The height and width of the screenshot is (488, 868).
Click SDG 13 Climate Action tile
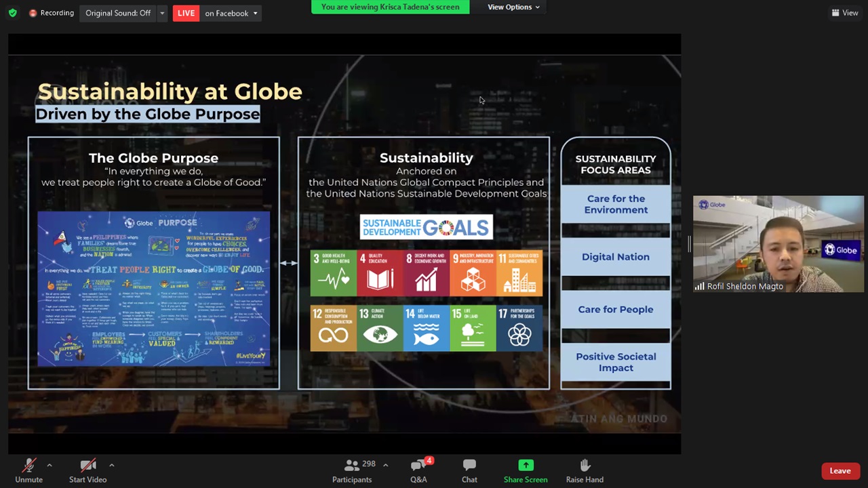click(380, 329)
